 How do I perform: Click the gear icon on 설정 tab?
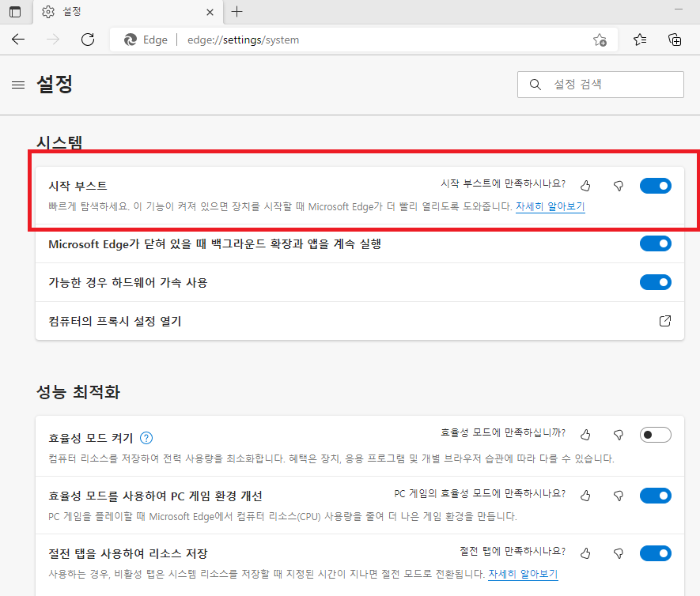tap(48, 12)
